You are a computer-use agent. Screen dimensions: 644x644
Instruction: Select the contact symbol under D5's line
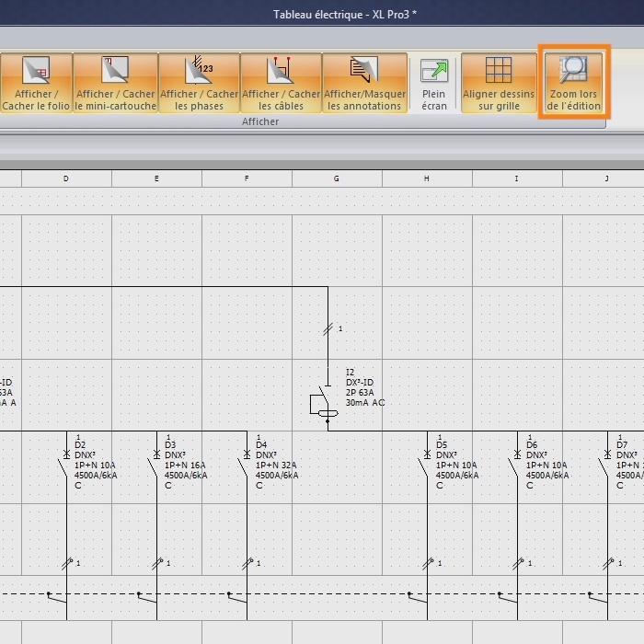pos(418,598)
